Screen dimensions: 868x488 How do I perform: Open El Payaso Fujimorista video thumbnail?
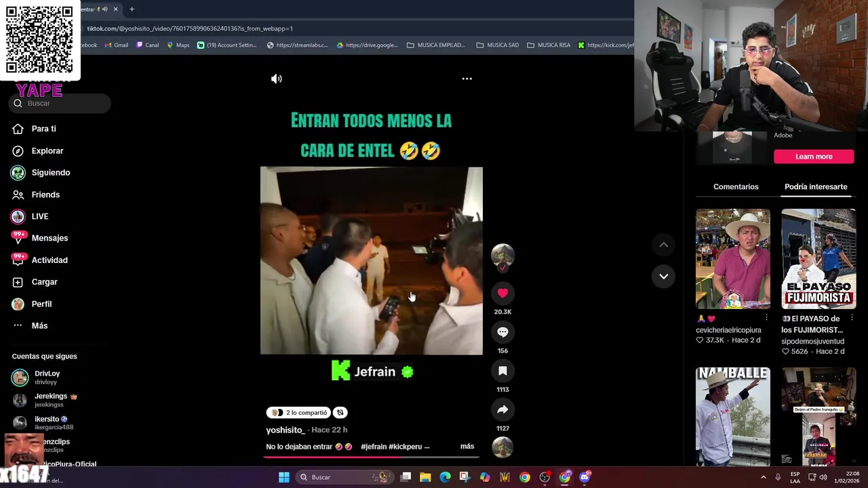818,259
